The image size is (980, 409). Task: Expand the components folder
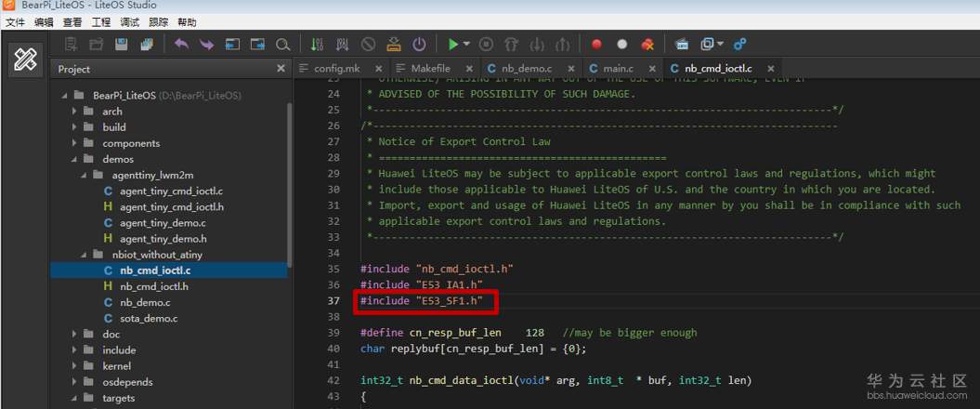point(74,143)
